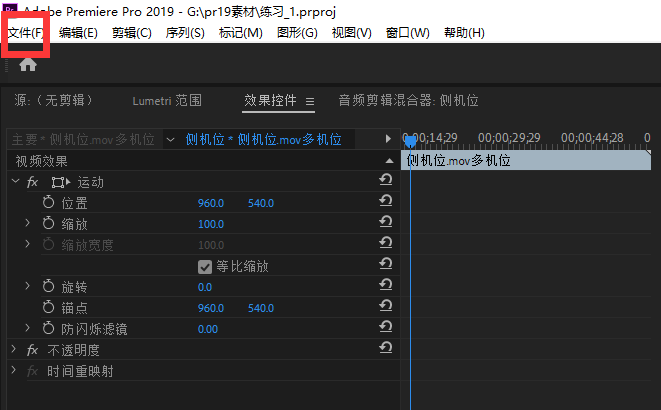
Task: Edit the Scale value 100.0
Action: (211, 224)
